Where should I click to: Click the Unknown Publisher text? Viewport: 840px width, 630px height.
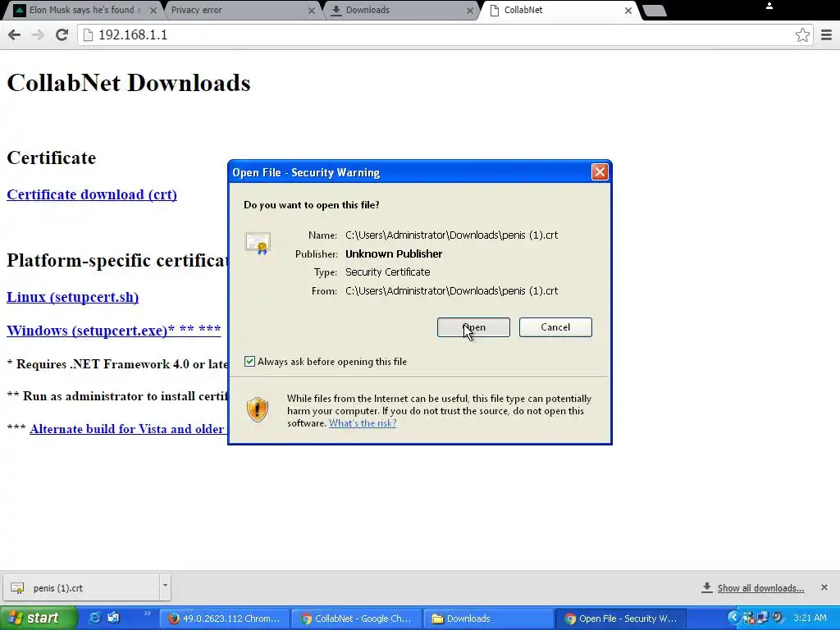(394, 254)
